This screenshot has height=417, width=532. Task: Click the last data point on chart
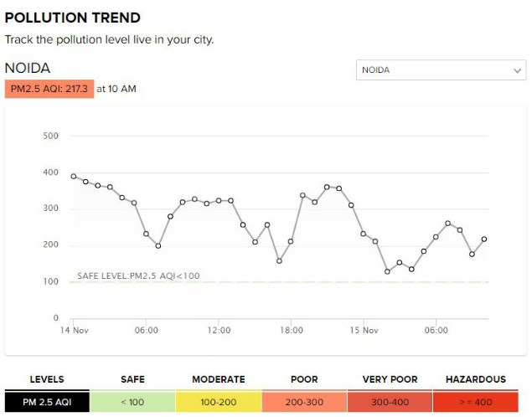coord(484,239)
